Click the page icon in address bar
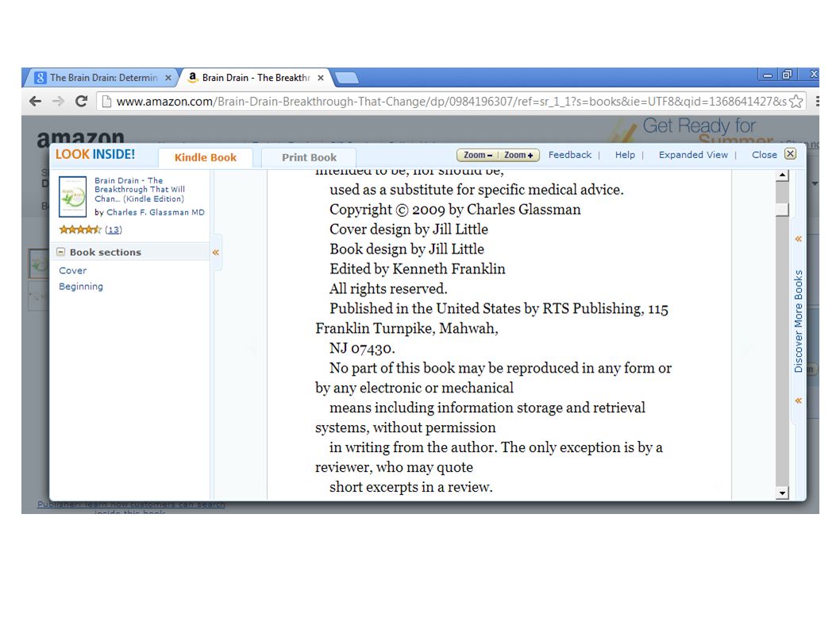This screenshot has height=630, width=840. pos(106,102)
